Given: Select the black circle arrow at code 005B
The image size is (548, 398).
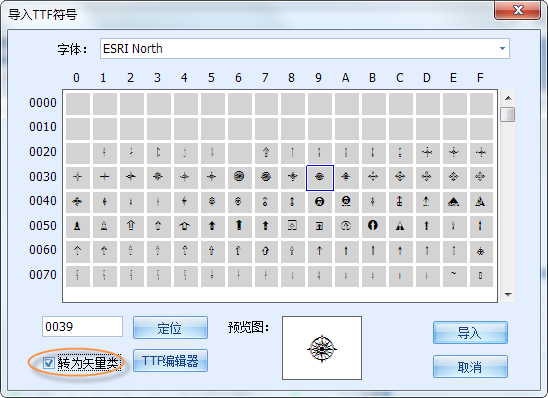Looking at the screenshot, I should pyautogui.click(x=373, y=226).
